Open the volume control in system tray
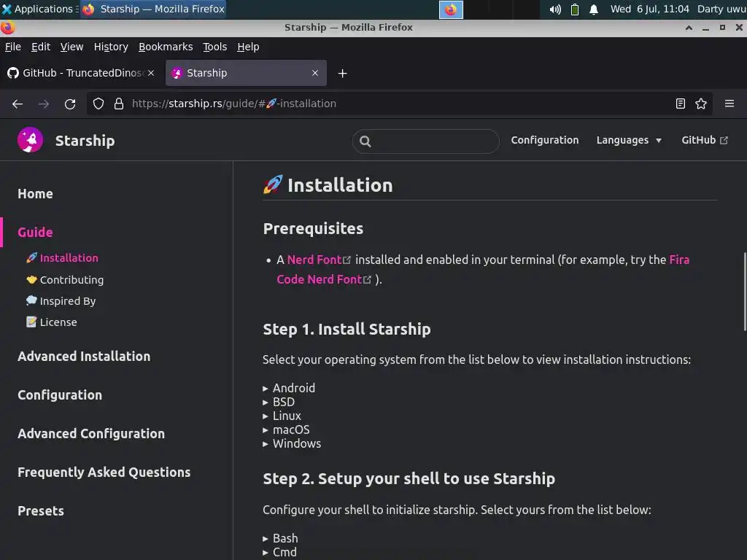The height and width of the screenshot is (560, 747). [555, 9]
